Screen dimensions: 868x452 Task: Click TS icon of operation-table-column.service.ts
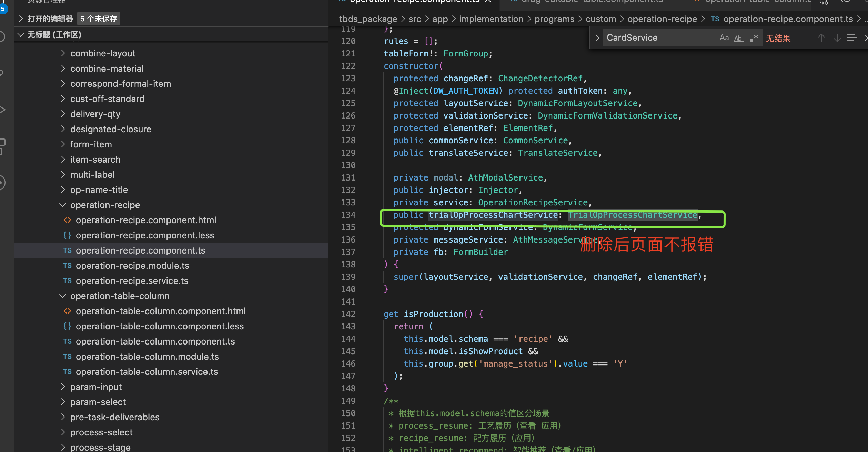[67, 372]
